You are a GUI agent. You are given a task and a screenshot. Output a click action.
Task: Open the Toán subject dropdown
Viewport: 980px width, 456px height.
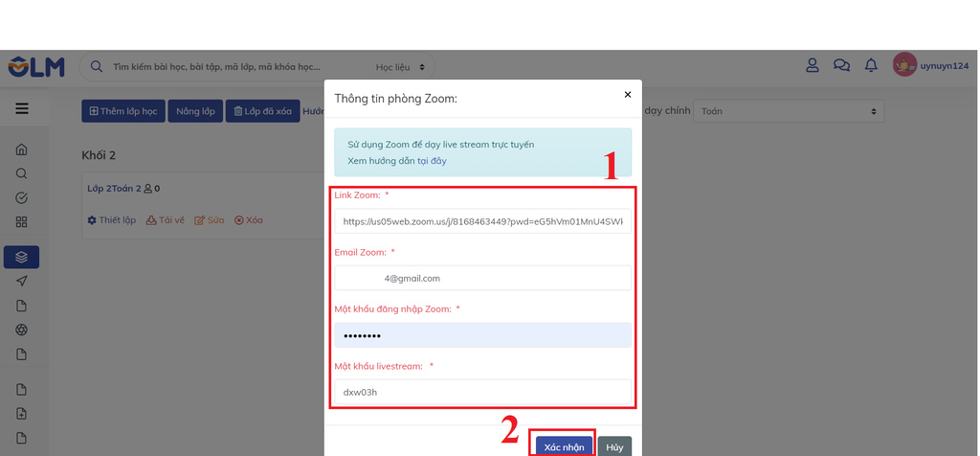click(x=789, y=111)
